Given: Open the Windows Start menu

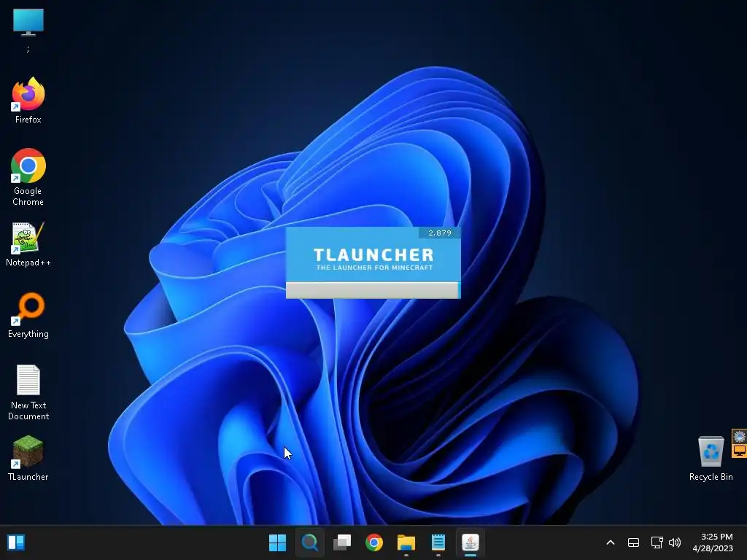Looking at the screenshot, I should [277, 542].
